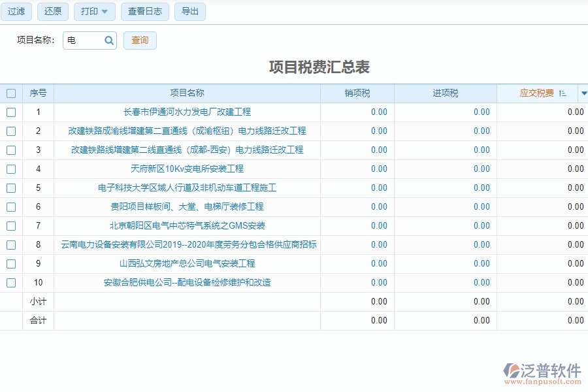The width and height of the screenshot is (588, 392).
Task: Click the 序号 column header
Action: click(39, 93)
